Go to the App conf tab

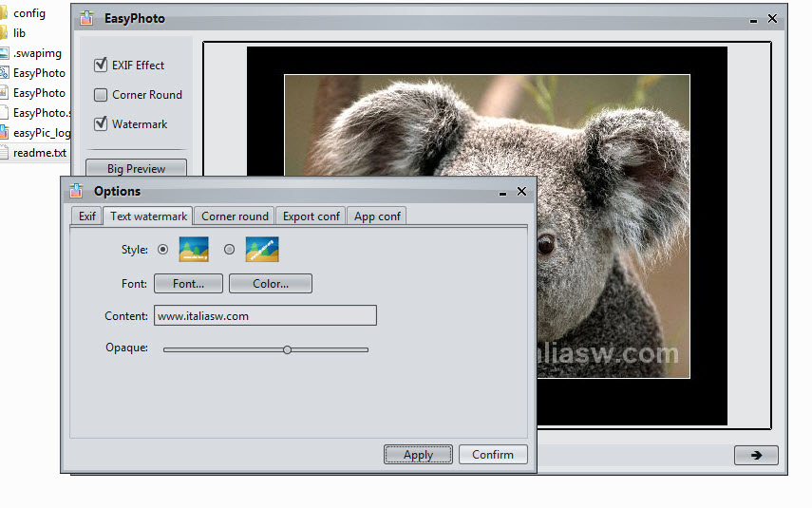point(377,216)
